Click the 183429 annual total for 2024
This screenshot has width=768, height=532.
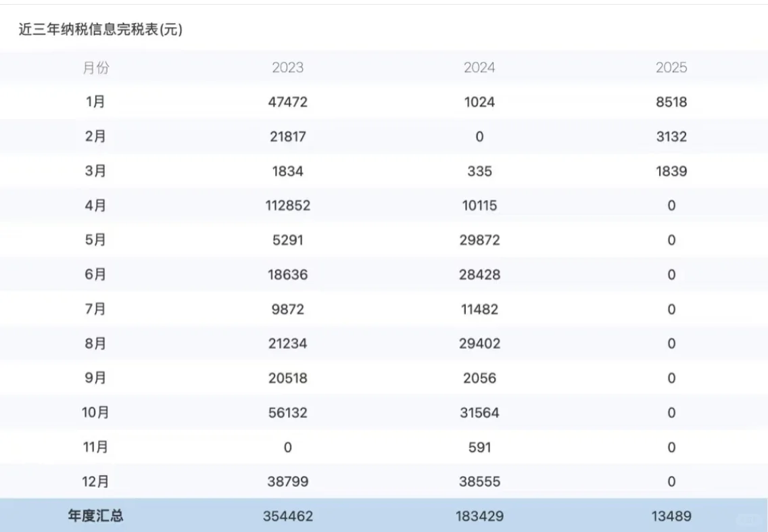pyautogui.click(x=480, y=514)
